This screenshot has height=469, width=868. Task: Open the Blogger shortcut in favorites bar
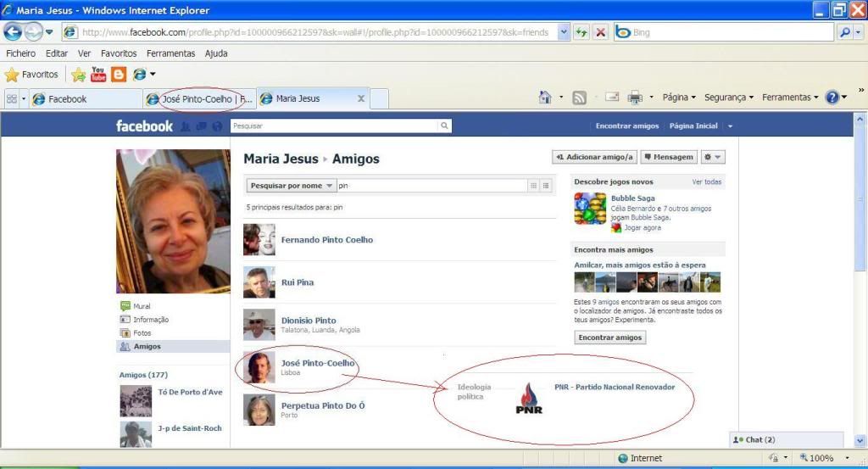coord(119,75)
